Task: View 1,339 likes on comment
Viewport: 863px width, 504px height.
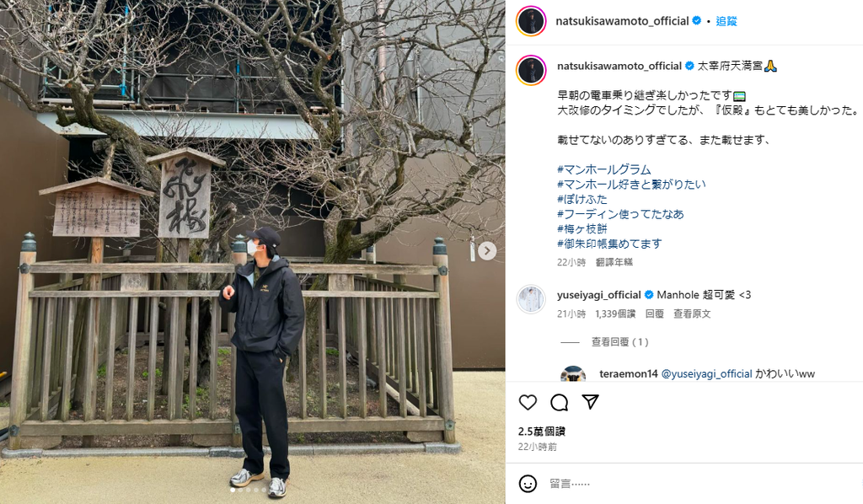Action: pyautogui.click(x=615, y=314)
